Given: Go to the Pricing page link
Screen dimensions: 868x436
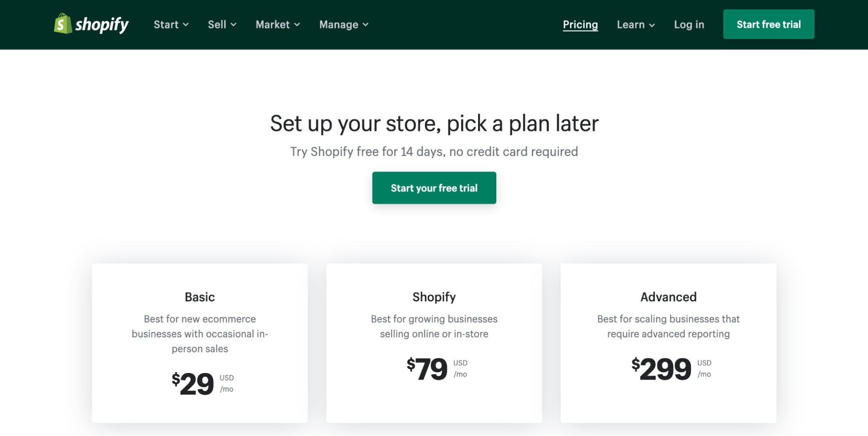Looking at the screenshot, I should click(x=580, y=25).
